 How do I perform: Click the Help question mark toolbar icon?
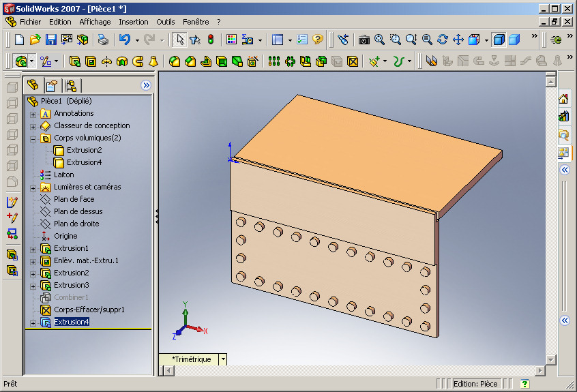point(318,40)
